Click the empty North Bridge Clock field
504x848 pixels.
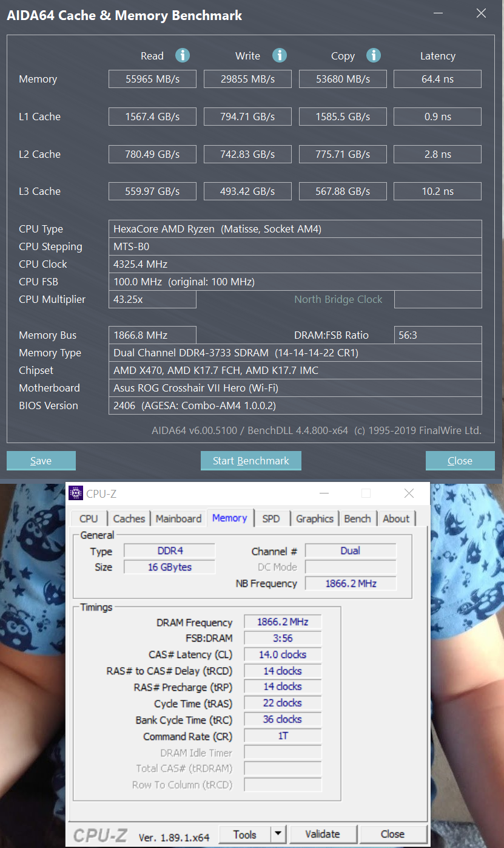point(438,299)
